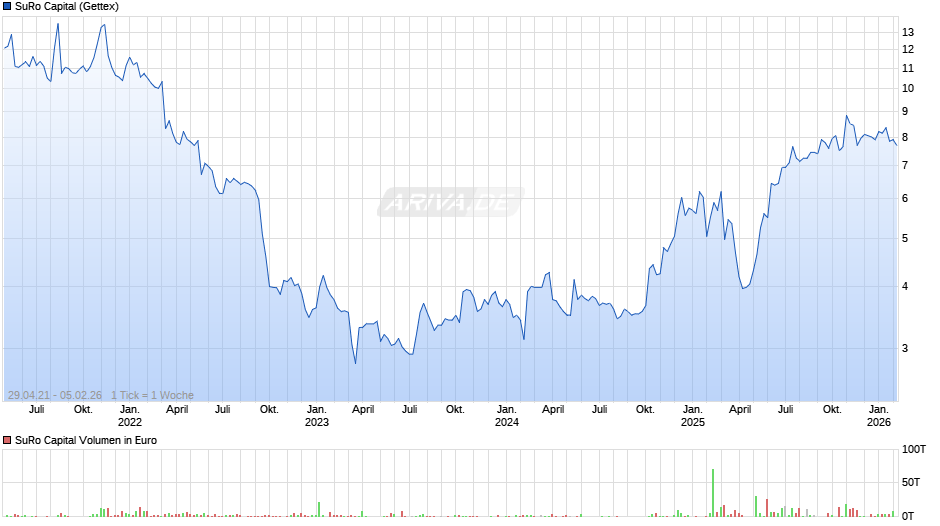Click the price low point near April 2023
Screen dimensions: 940x526
355,363
